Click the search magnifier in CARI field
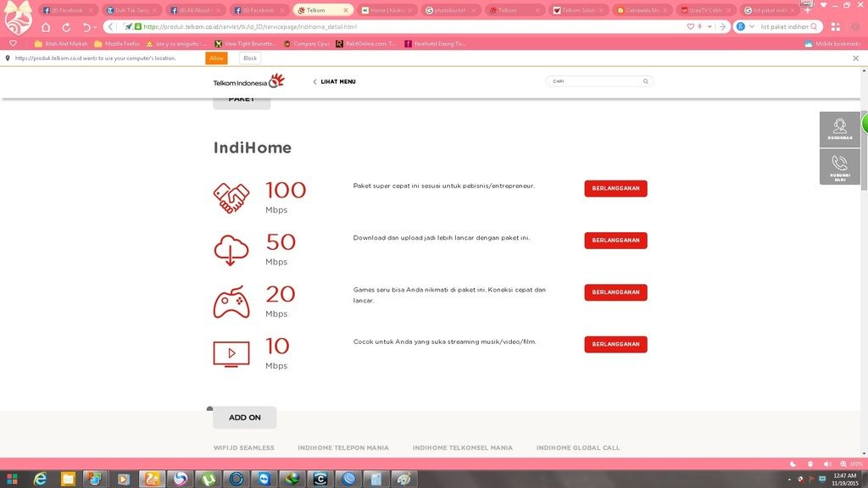Viewport: 868px width, 488px height. tap(645, 81)
